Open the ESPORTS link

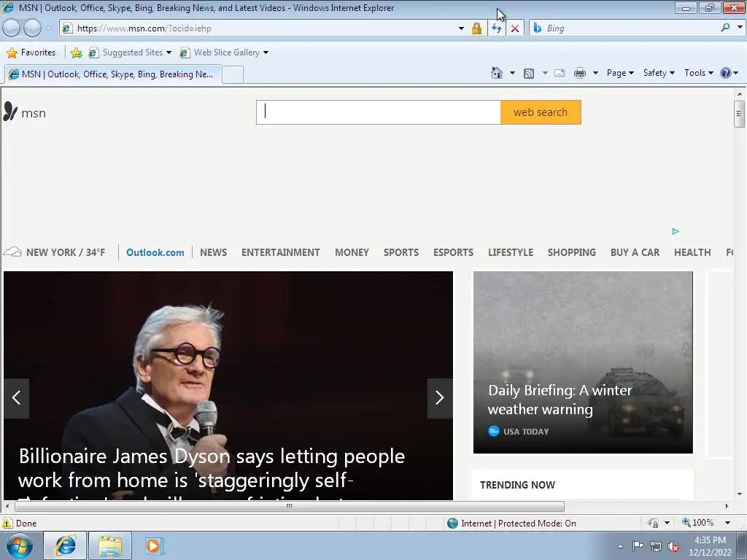click(x=453, y=252)
